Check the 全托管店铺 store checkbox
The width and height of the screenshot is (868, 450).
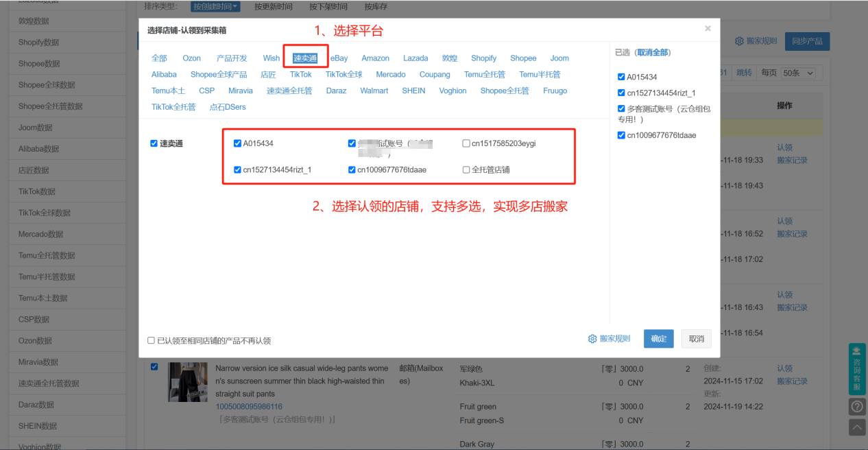[x=466, y=169]
